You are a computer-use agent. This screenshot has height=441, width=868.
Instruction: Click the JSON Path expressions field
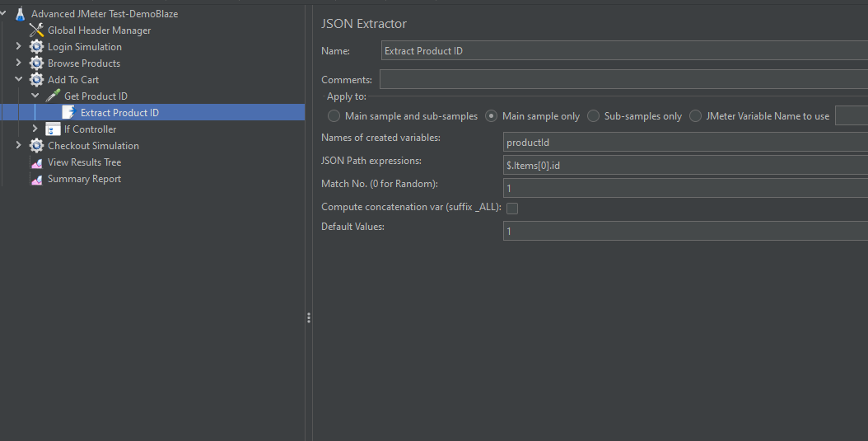tap(685, 165)
